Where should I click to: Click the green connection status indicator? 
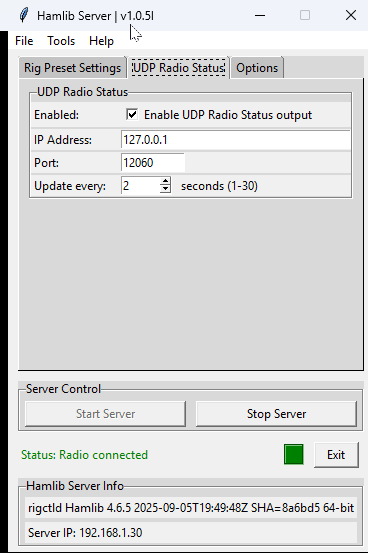294,455
